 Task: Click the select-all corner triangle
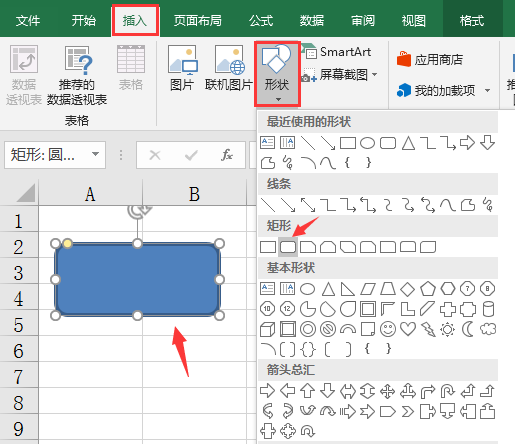tap(26, 193)
